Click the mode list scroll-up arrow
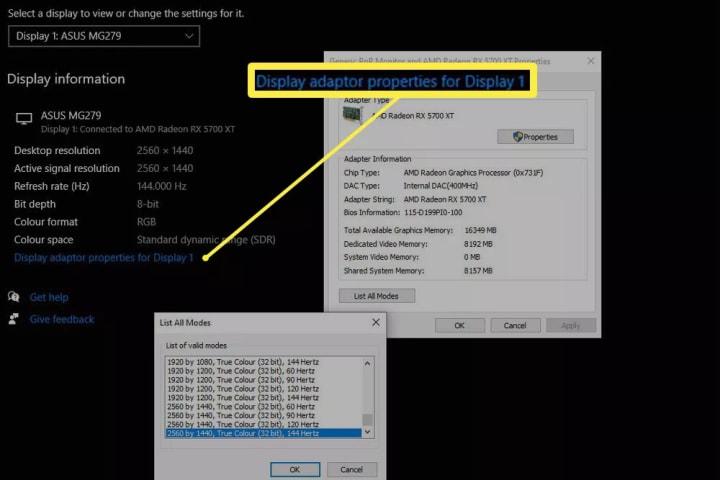Image resolution: width=720 pixels, height=480 pixels. pos(367,363)
